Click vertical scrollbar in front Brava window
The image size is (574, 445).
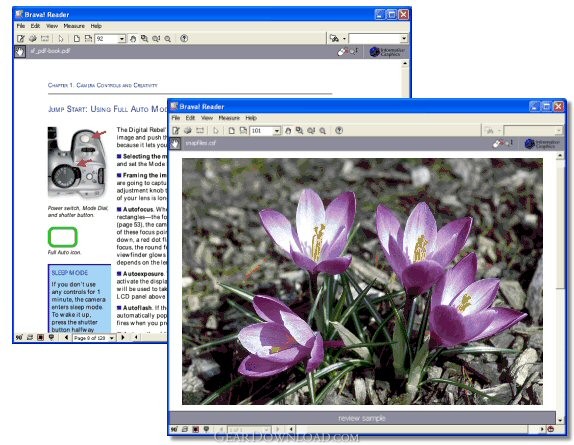[560, 288]
